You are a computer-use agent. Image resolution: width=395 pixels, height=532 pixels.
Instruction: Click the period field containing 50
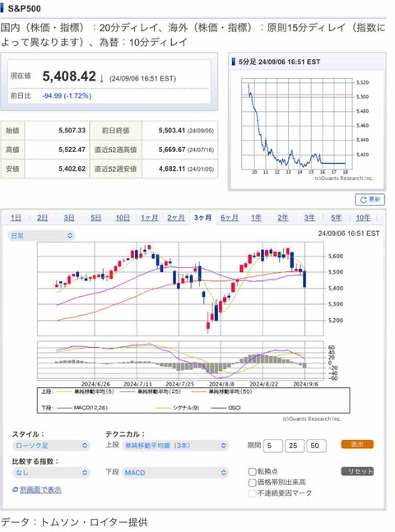click(x=316, y=446)
